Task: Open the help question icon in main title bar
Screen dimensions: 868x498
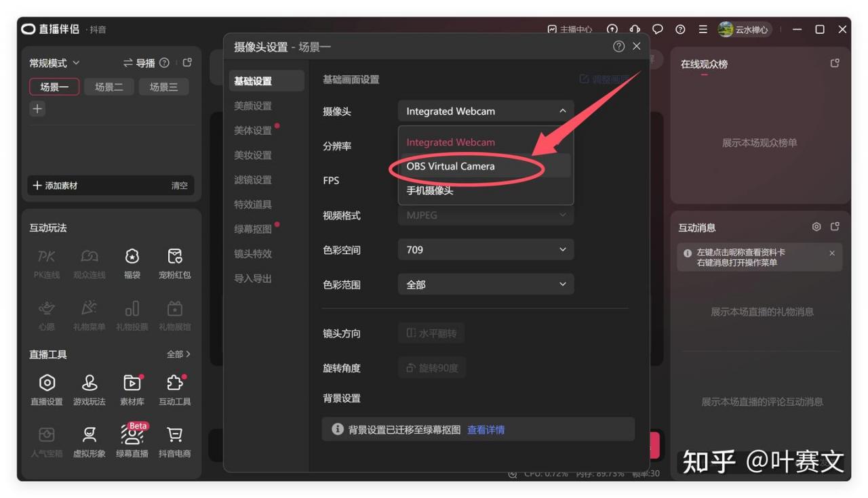Action: 680,29
